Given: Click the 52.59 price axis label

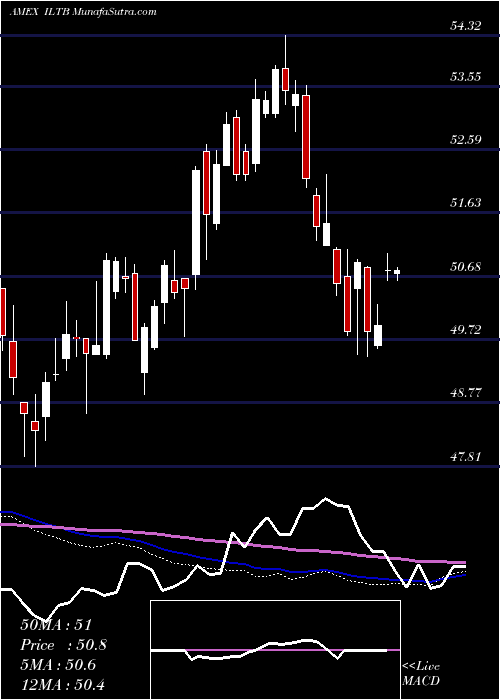Looking at the screenshot, I should (466, 140).
